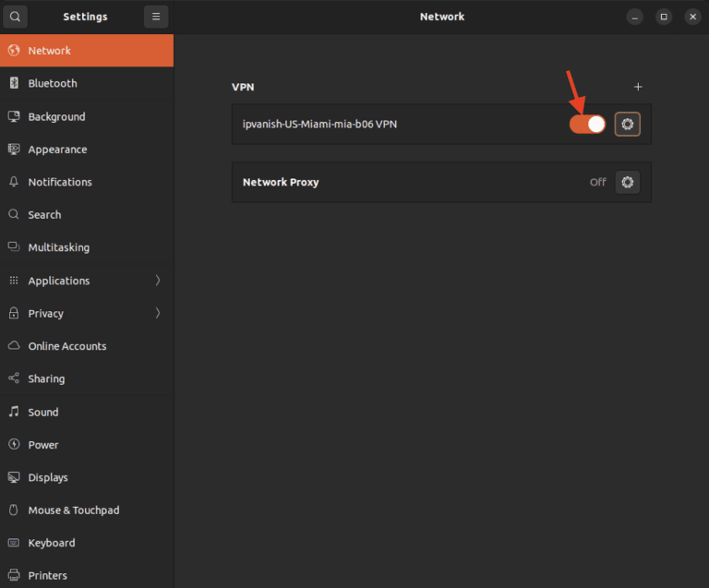Click the search icon in Settings header
This screenshot has width=709, height=588.
tap(15, 17)
